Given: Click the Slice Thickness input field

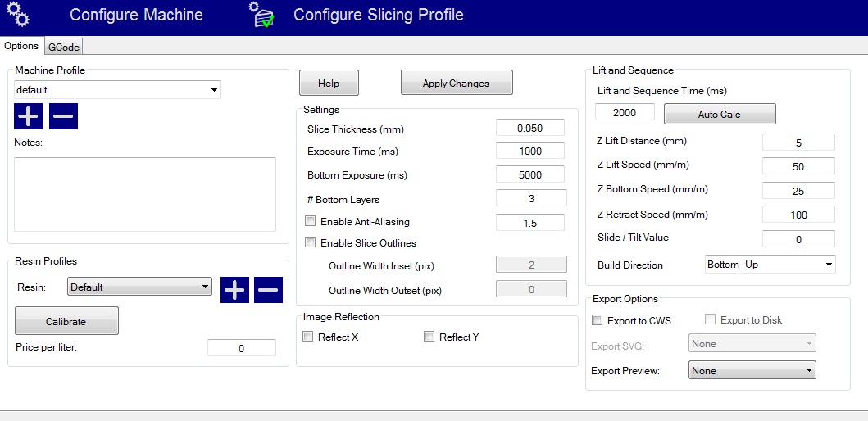Looking at the screenshot, I should [529, 129].
